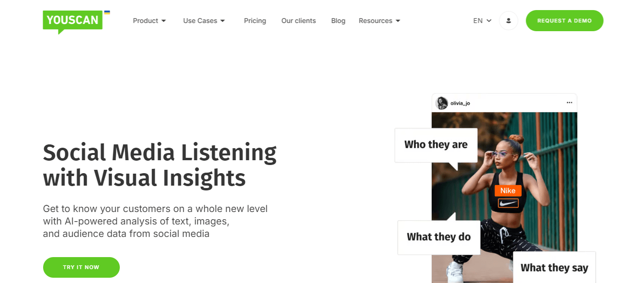
Task: Click olivia_jo's profile avatar
Action: coord(441,103)
